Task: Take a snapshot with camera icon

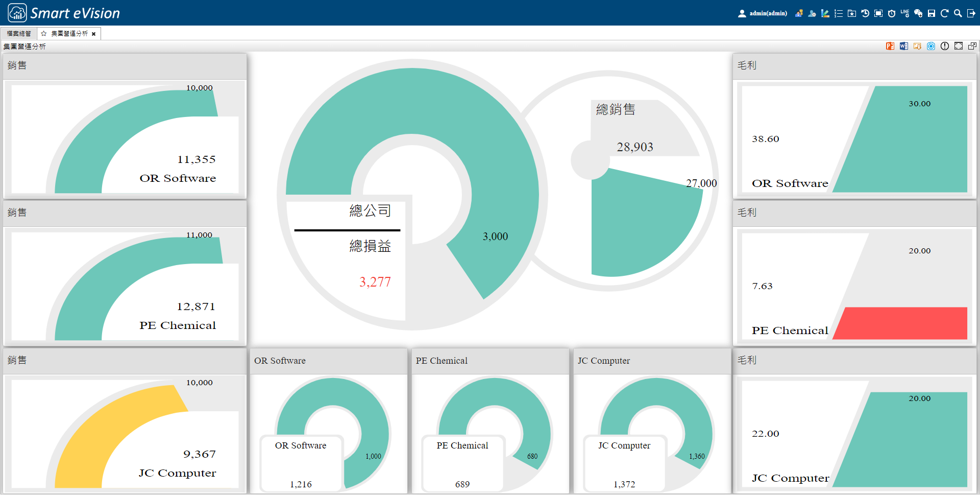Action: coord(931,46)
